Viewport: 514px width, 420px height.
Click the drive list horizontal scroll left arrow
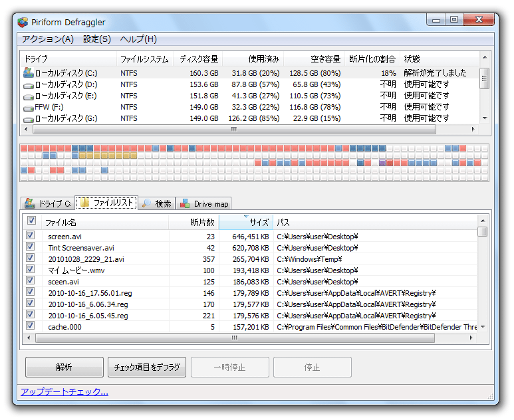coord(26,129)
